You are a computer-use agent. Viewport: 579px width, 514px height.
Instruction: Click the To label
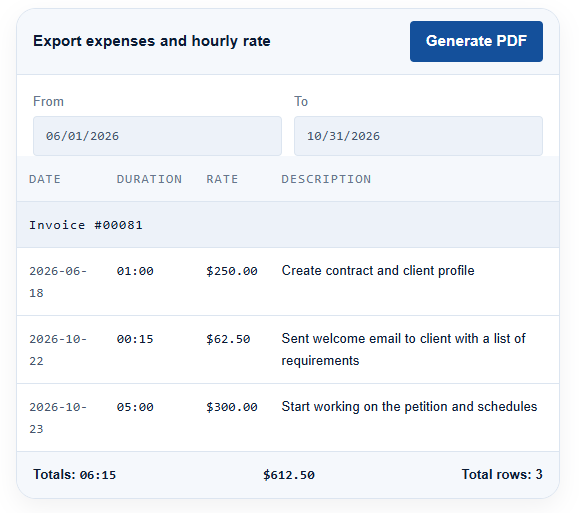301,101
